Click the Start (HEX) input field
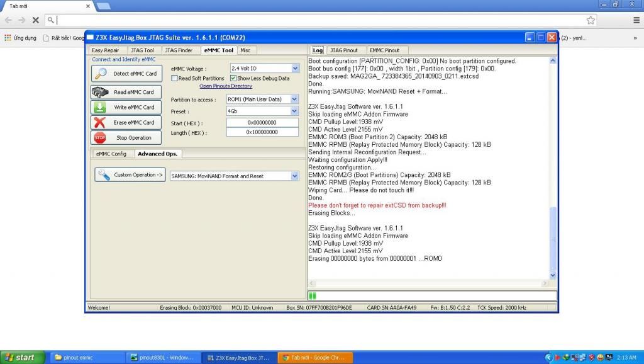Viewport: 644px width, 364px height. 262,123
